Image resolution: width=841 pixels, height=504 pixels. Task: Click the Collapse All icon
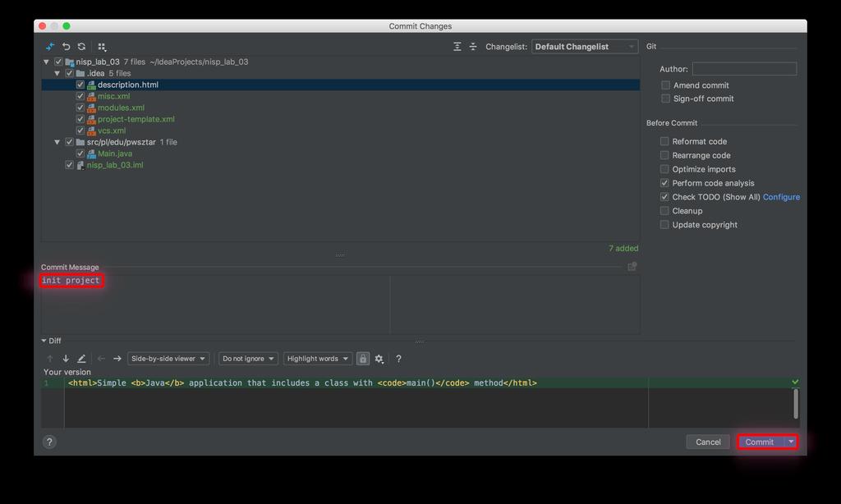pos(473,47)
